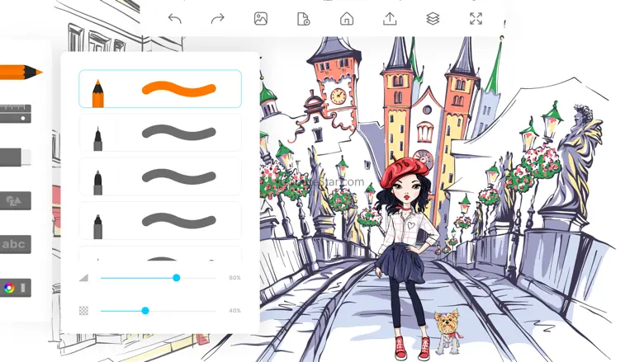Open the layers stack icon
Screen dimensions: 644x362
tap(433, 18)
